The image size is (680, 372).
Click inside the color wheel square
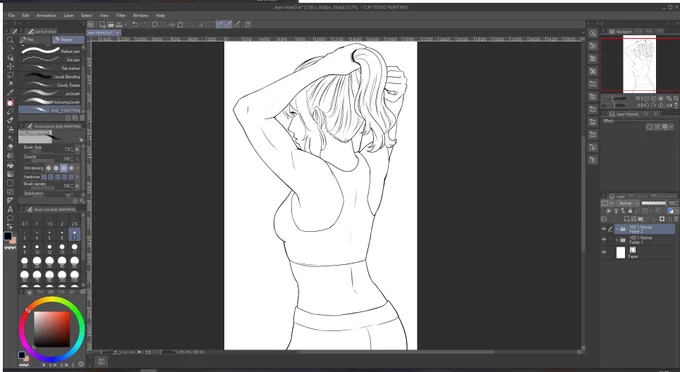click(52, 329)
